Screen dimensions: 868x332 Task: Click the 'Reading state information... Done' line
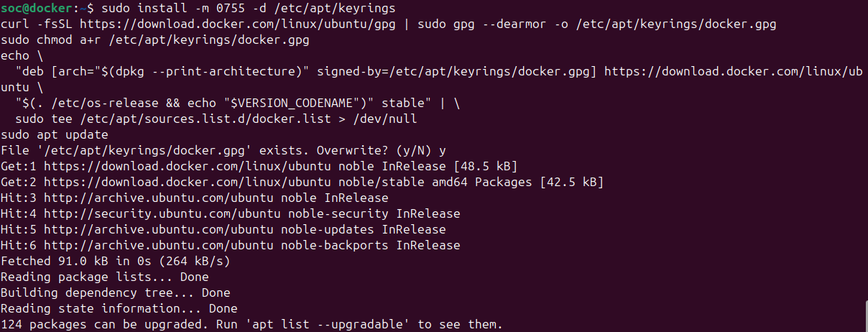[x=119, y=308]
